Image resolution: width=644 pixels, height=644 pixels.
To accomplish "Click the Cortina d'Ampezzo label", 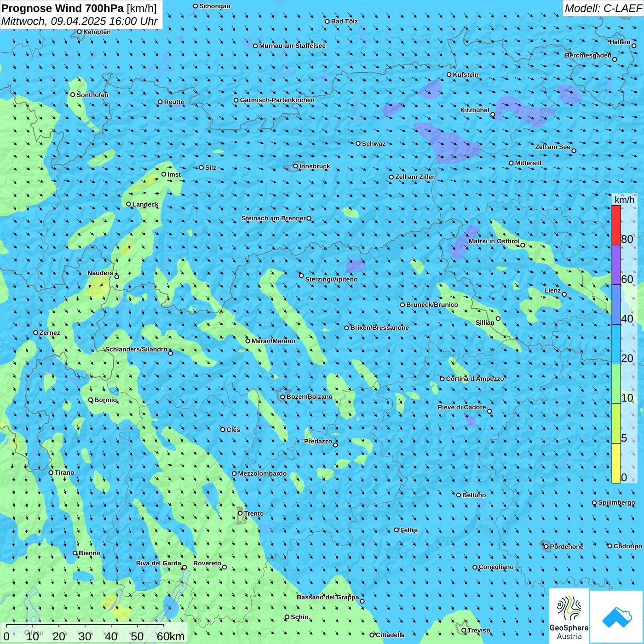I will pos(475,379).
